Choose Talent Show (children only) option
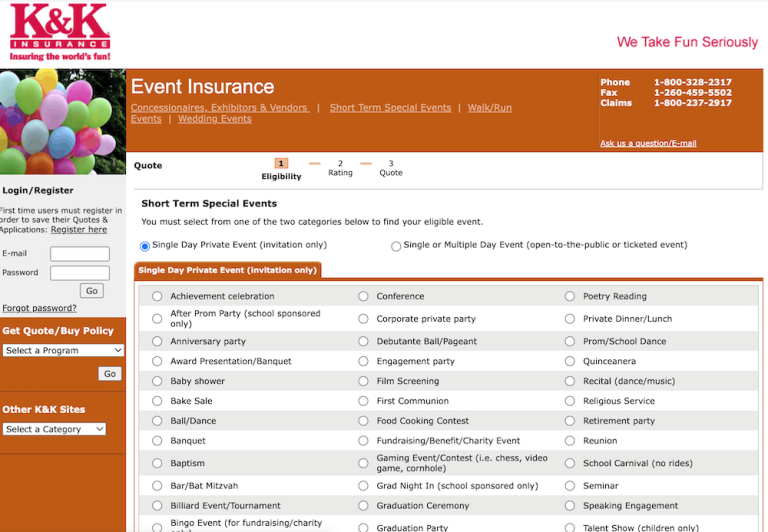 (x=570, y=528)
